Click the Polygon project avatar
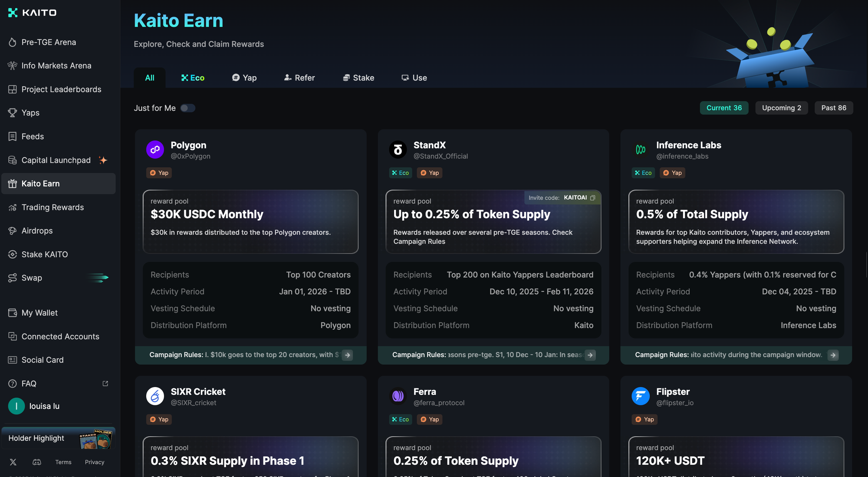 tap(155, 150)
